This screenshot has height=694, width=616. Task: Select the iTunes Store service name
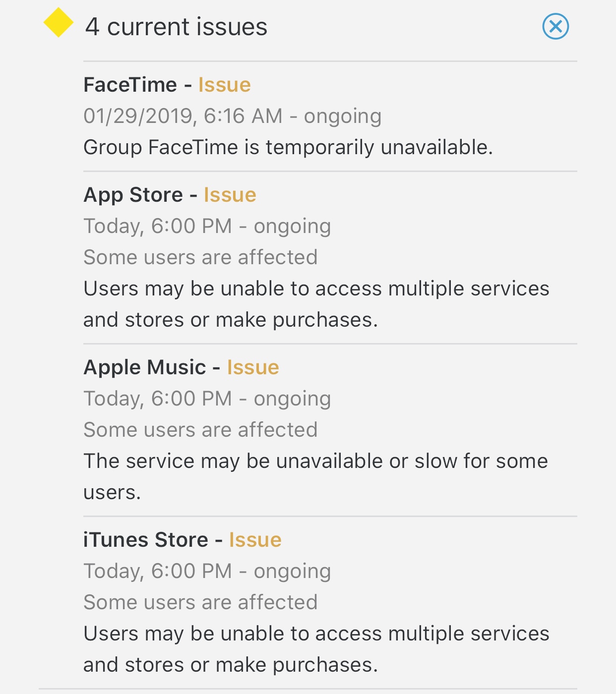[145, 540]
